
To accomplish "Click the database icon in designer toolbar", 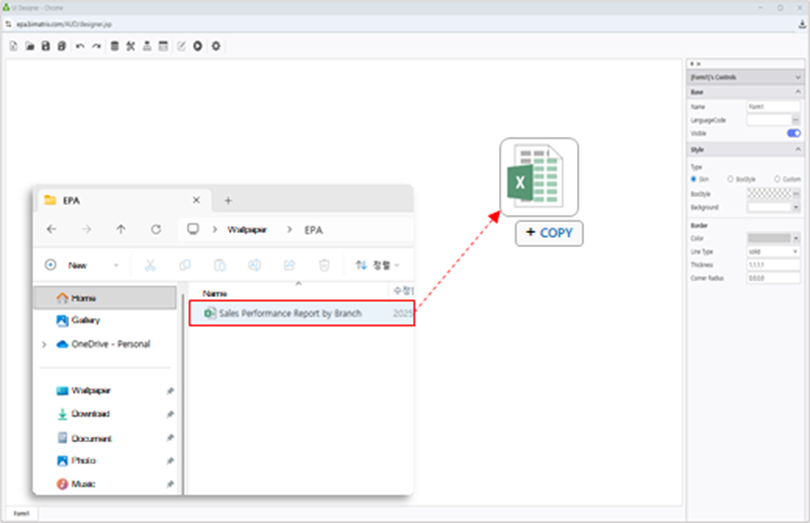I will [114, 46].
